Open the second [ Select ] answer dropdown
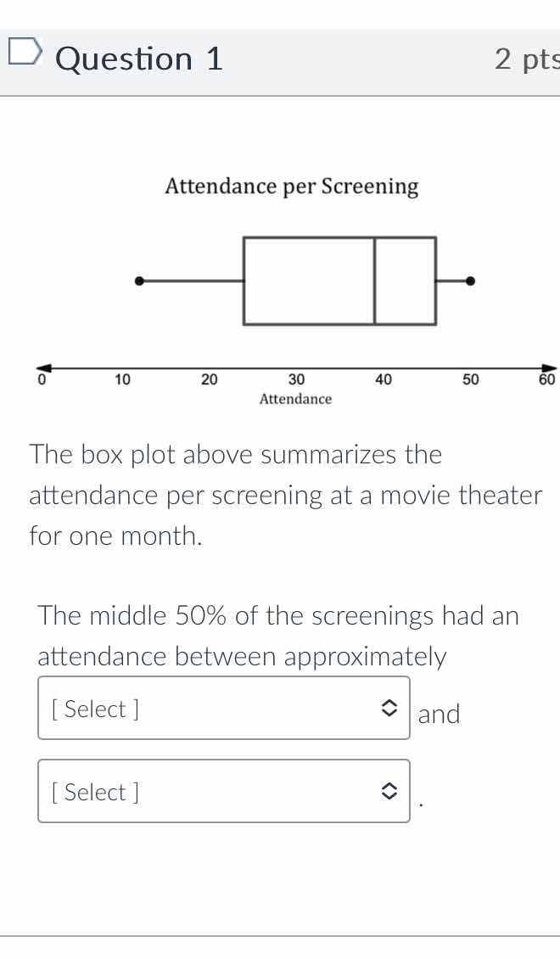Viewport: 560px width, 959px height. pos(223,792)
